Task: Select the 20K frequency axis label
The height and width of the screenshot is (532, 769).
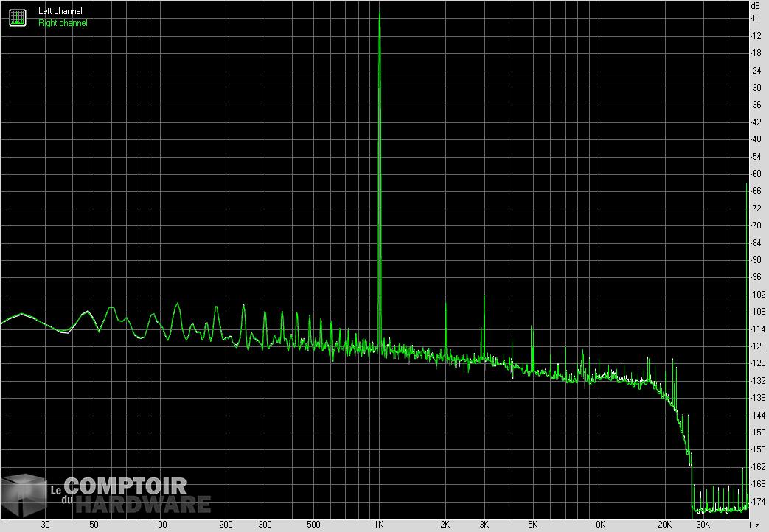Action: pyautogui.click(x=664, y=525)
